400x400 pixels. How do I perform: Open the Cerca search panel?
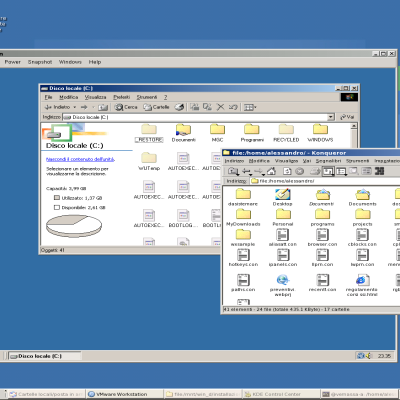126,107
